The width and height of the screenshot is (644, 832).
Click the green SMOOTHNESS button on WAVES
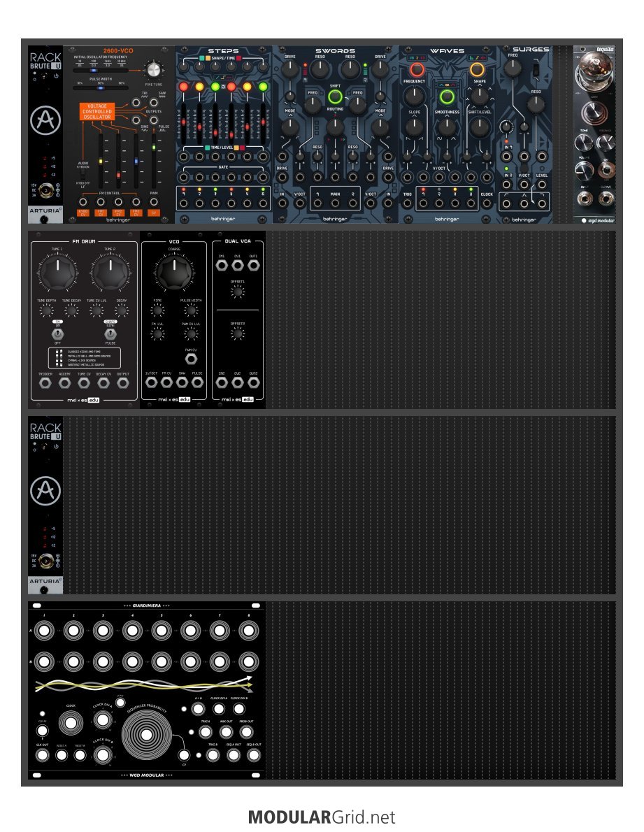tap(447, 96)
